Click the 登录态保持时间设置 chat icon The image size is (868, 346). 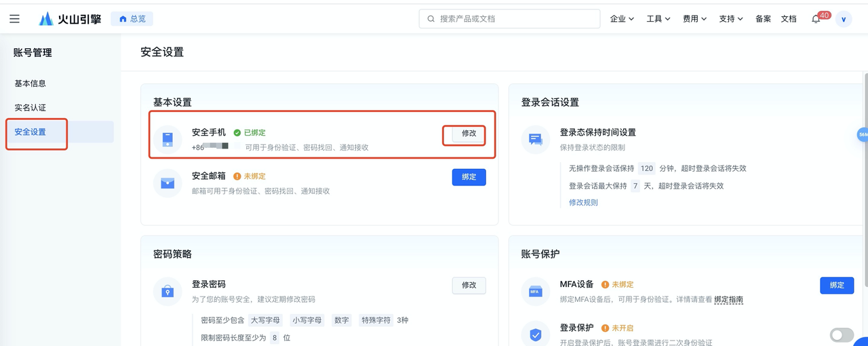click(x=536, y=140)
